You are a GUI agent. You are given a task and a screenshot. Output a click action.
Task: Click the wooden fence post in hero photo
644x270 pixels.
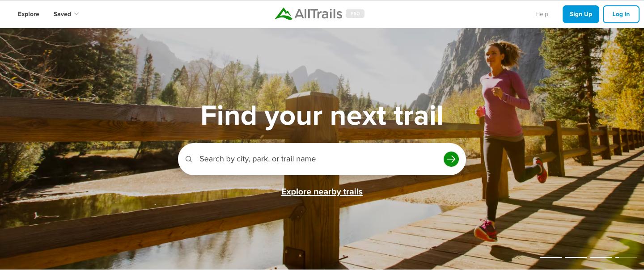pos(312,179)
